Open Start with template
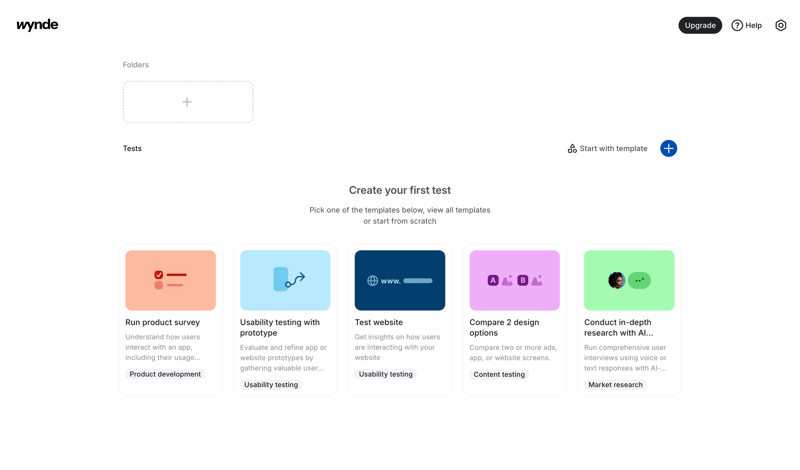800x470 pixels. pyautogui.click(x=608, y=149)
